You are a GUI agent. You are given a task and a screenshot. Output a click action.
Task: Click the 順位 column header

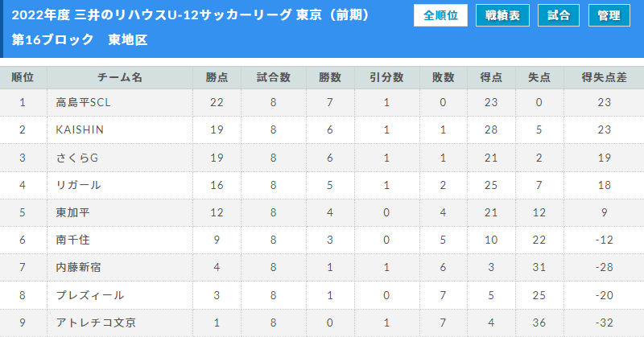click(23, 77)
